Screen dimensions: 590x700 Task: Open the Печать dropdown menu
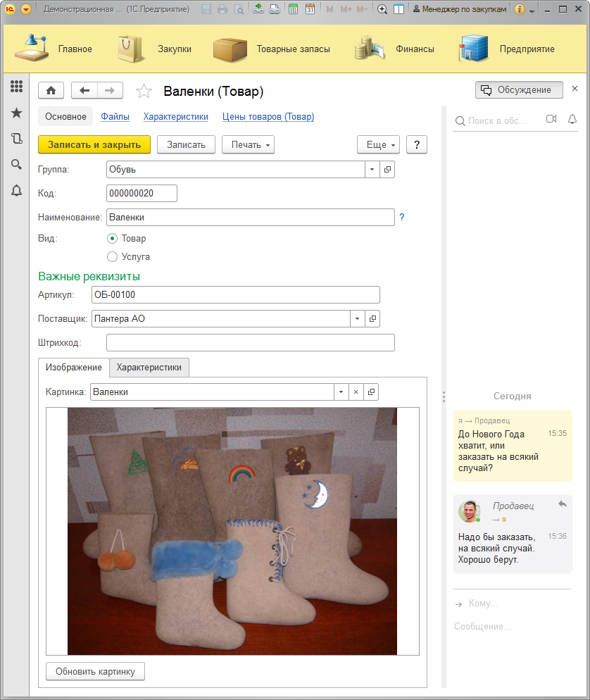tap(248, 144)
